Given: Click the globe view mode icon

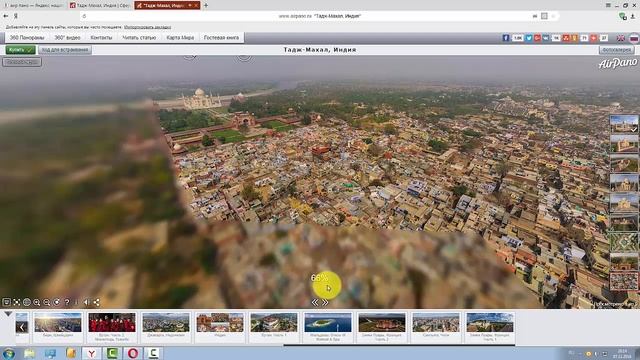Looking at the screenshot, I should coord(27,302).
